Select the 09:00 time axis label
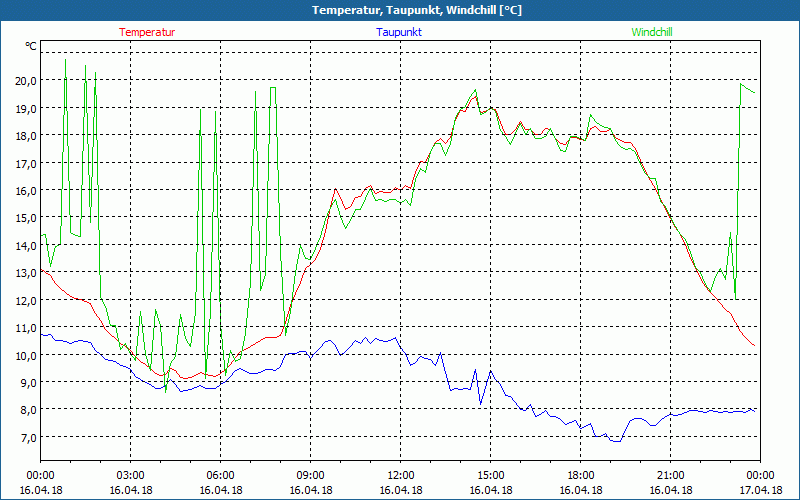Screen dimensions: 800x500 (x=311, y=475)
